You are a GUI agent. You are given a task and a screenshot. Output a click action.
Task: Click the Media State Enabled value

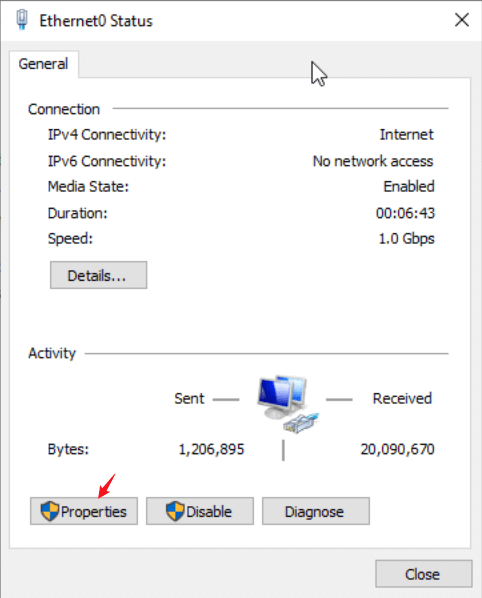(409, 186)
